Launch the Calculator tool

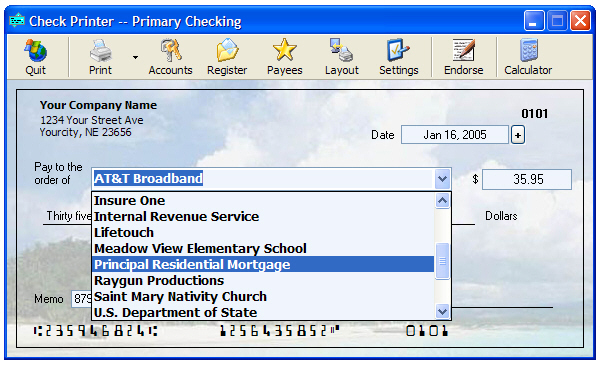click(528, 57)
